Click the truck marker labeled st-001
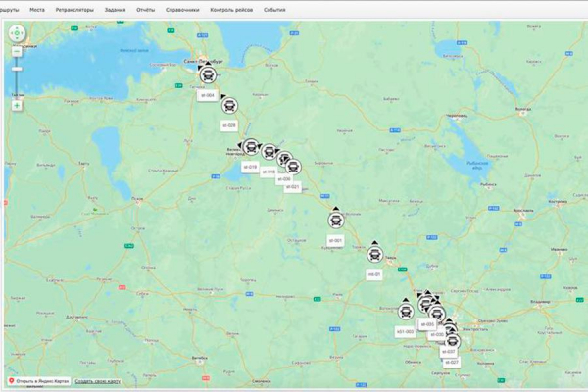Screen dimensions: 588x392 point(335,221)
